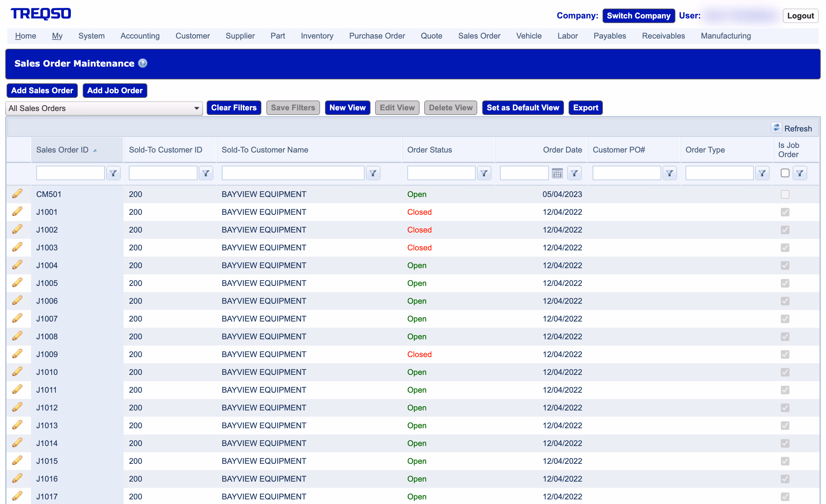Screen dimensions: 826x504
Task: Open the Home menu
Action: coord(25,36)
